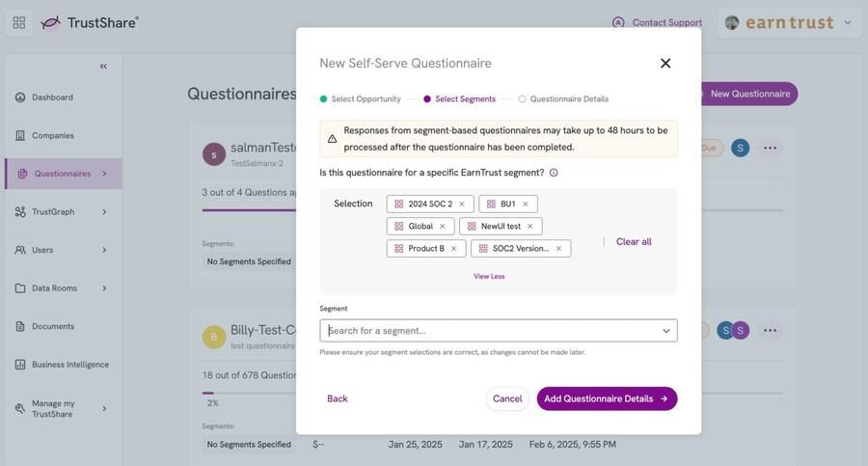Remove the BU1 segment chip
Screen dimensions: 868x466
[526, 204]
